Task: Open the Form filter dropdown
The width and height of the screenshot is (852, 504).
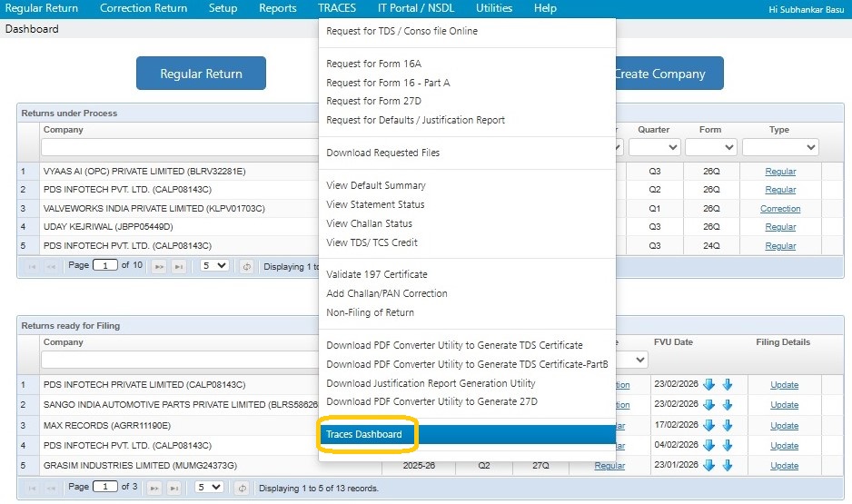Action: click(x=710, y=147)
